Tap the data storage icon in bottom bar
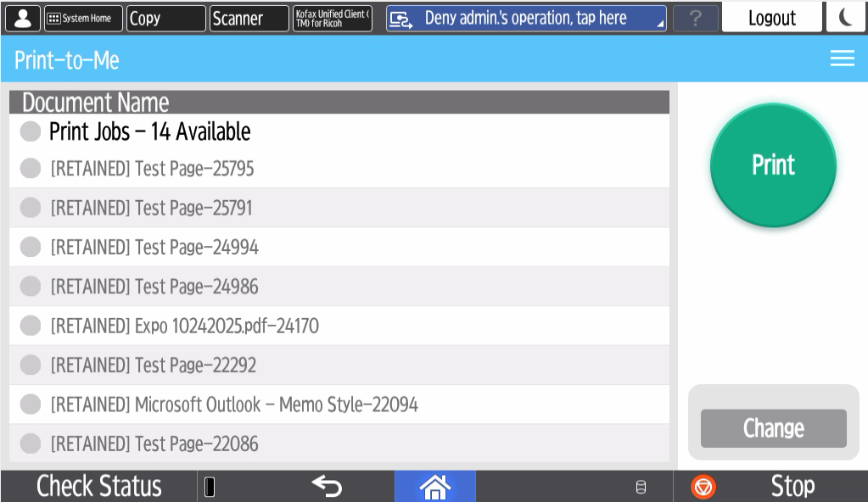 (x=641, y=487)
